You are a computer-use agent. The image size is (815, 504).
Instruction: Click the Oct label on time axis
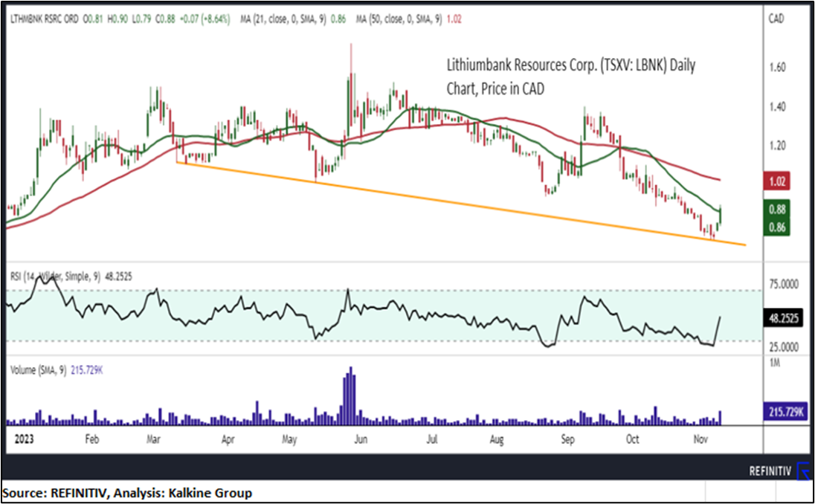(632, 439)
